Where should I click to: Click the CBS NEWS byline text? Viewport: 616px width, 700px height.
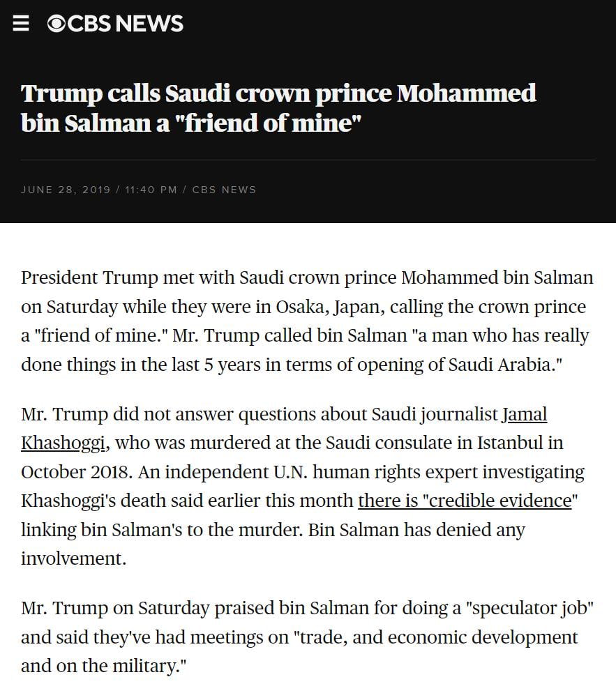tap(224, 189)
